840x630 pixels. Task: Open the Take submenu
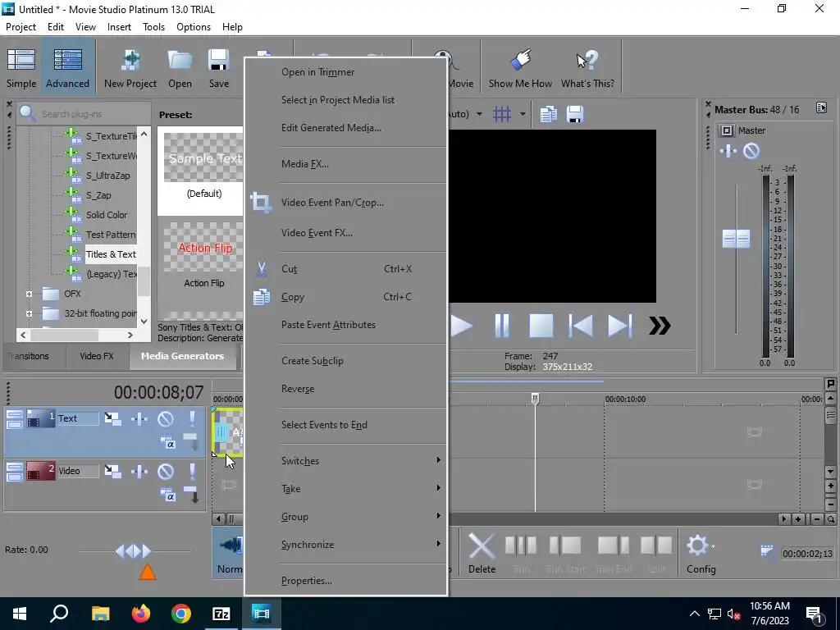click(363, 489)
